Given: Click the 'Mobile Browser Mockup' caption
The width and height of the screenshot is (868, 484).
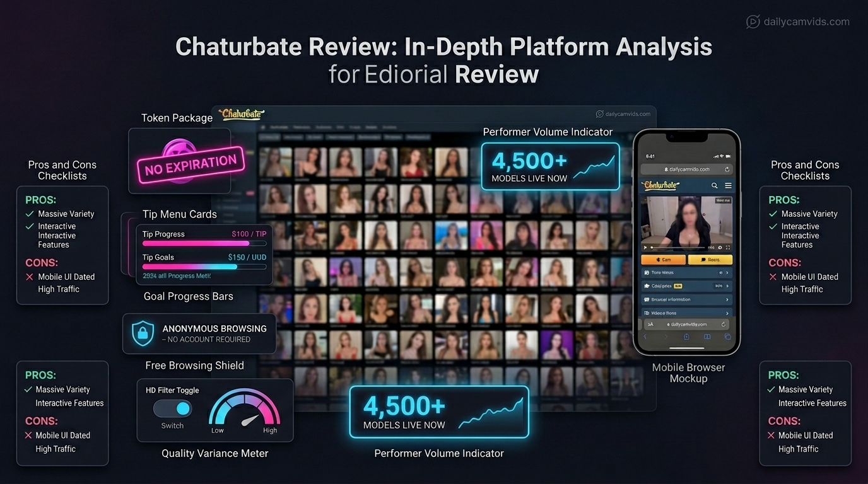Looking at the screenshot, I should [x=688, y=372].
